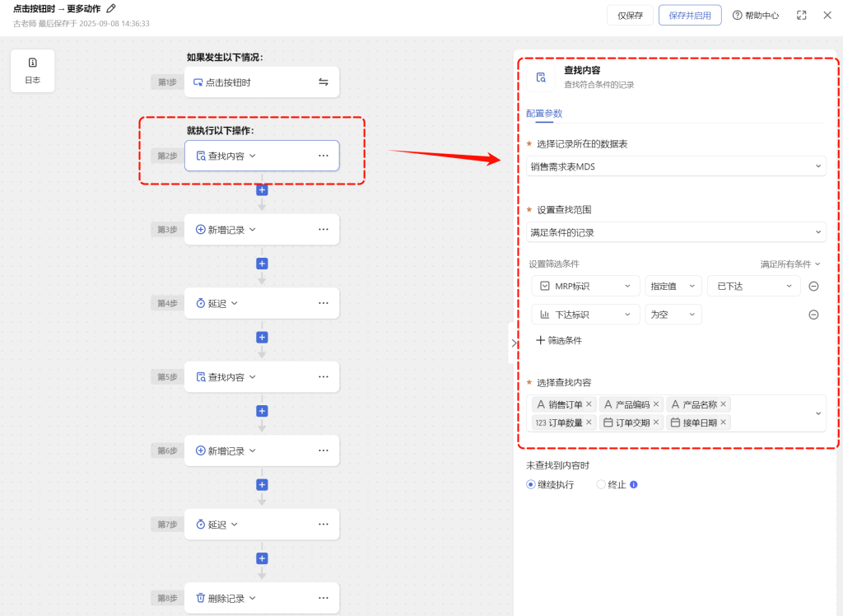843x616 pixels.
Task: Click the 仅保存 button
Action: (630, 16)
